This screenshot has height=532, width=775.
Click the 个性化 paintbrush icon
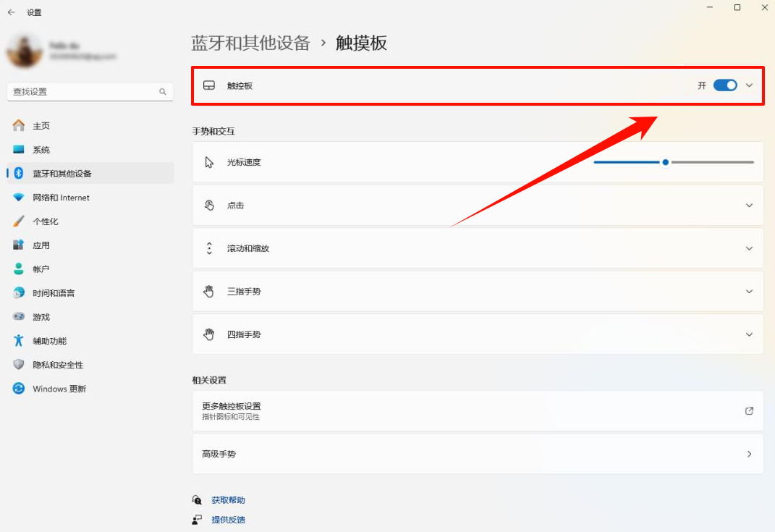[19, 221]
